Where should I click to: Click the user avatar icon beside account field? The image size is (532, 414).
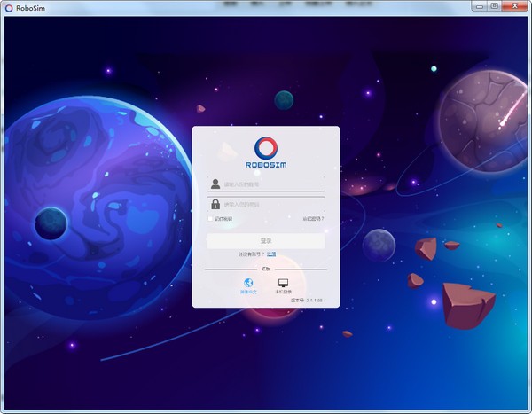point(215,184)
